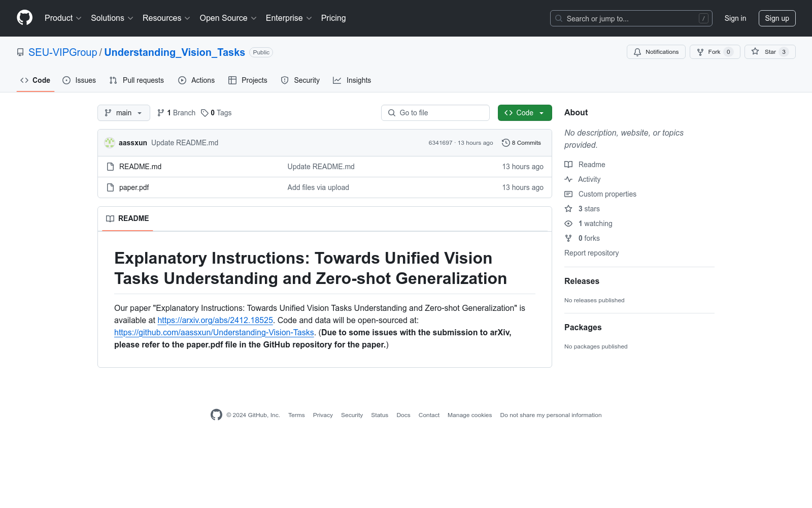Open the Docs footer link
This screenshot has width=812, height=508.
click(403, 415)
